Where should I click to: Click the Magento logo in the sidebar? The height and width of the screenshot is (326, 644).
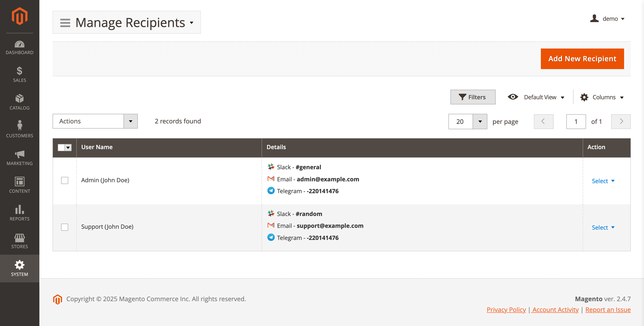(19, 16)
